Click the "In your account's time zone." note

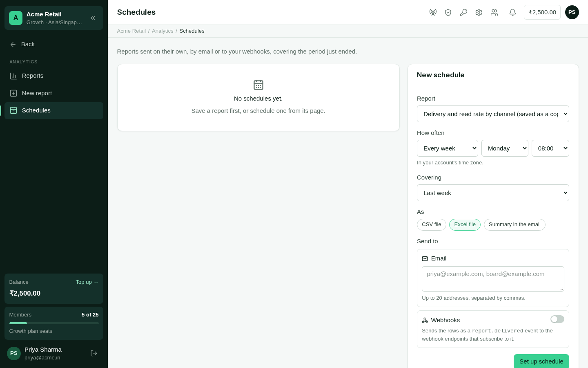[450, 163]
